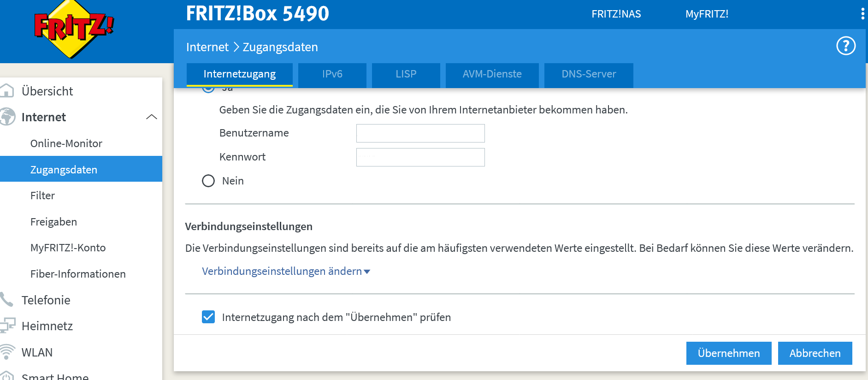
Task: Click the FRITZ! logo
Action: click(x=74, y=29)
